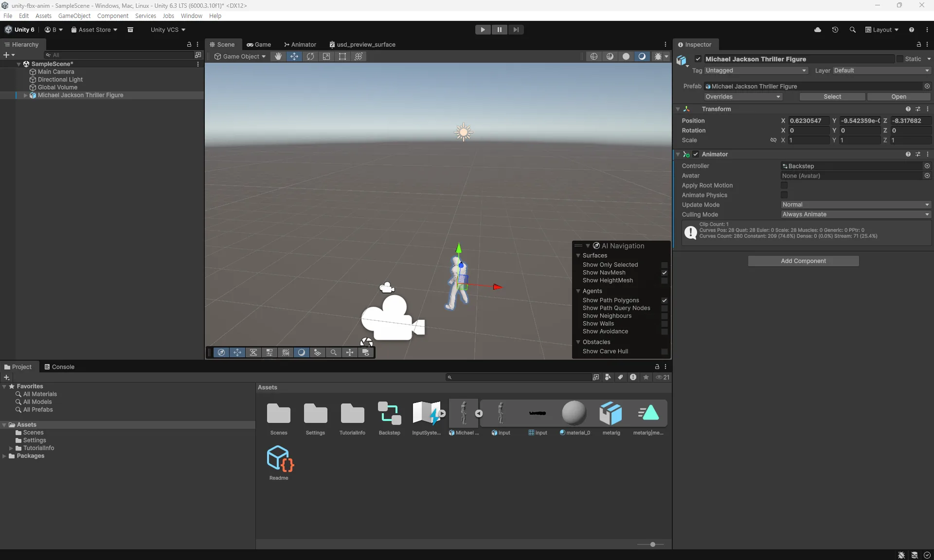The height and width of the screenshot is (560, 934).
Task: Open the Overrides dropdown
Action: pyautogui.click(x=743, y=97)
